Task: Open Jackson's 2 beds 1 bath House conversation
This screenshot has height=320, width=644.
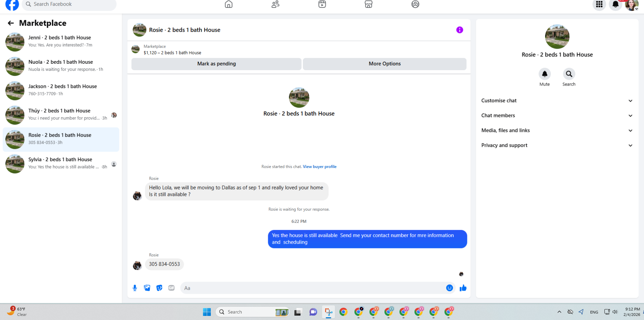Action: pos(61,91)
